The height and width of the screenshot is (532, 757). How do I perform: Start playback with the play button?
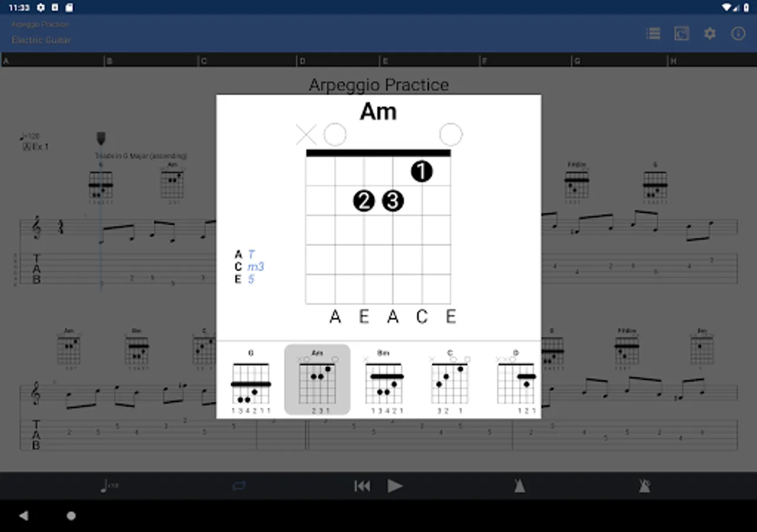[x=394, y=486]
